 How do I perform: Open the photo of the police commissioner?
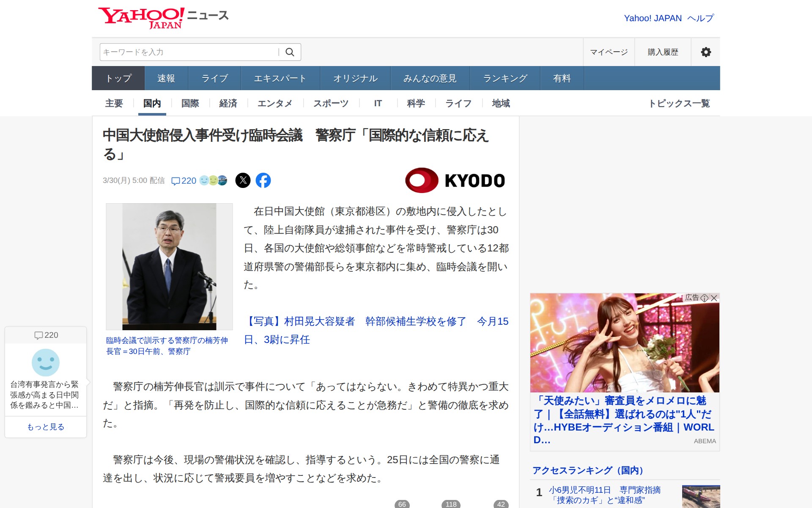(x=169, y=267)
